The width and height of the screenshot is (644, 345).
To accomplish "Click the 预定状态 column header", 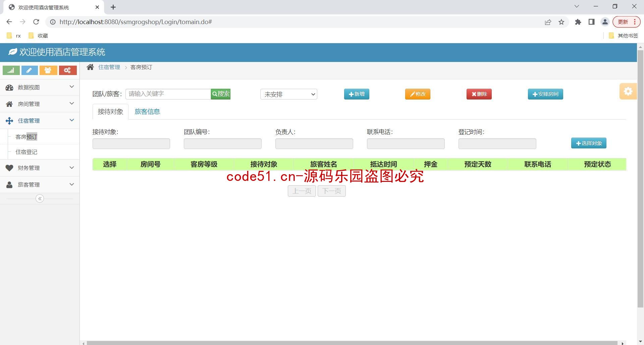I will pos(597,164).
